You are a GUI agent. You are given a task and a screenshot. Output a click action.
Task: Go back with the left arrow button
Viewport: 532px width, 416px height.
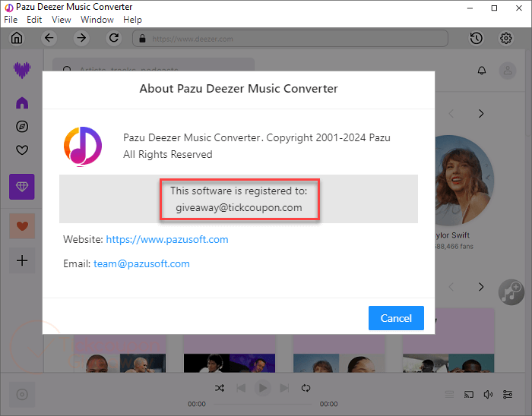[x=49, y=38]
